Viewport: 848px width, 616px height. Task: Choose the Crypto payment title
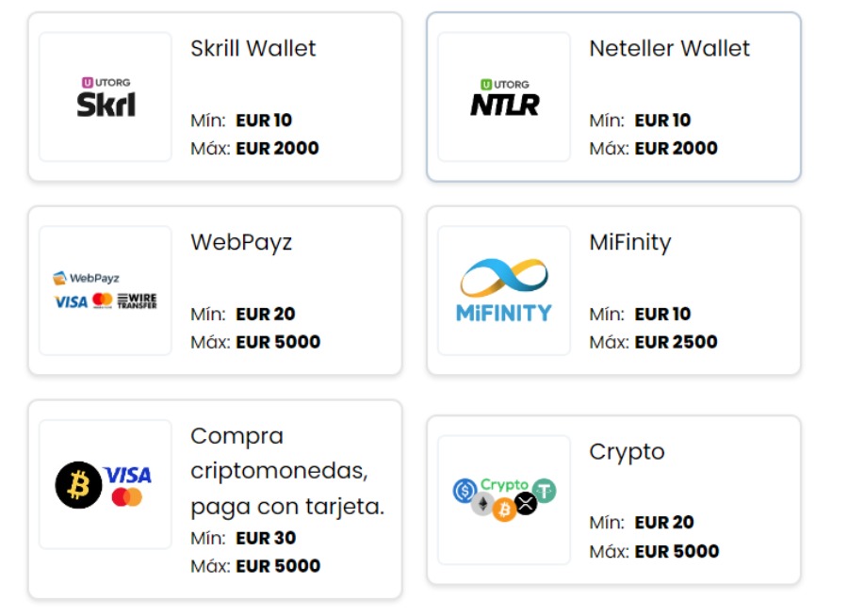(627, 451)
